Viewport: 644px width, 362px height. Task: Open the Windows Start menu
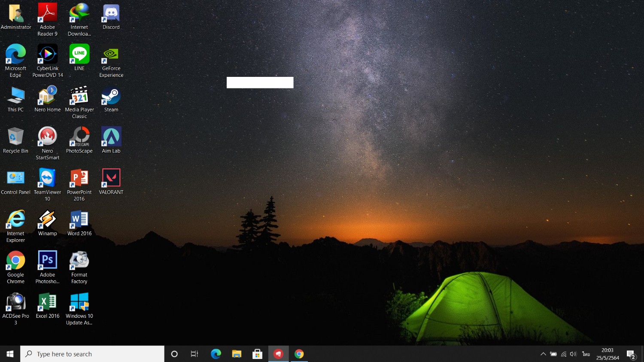coord(10,354)
